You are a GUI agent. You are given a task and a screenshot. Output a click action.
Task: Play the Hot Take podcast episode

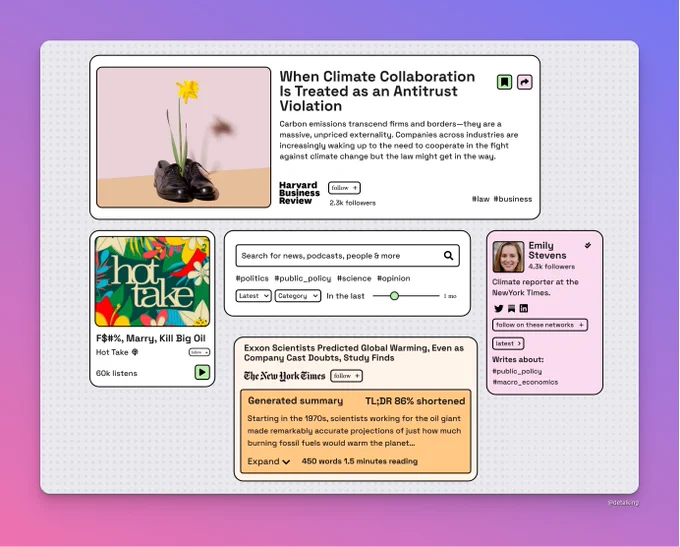click(x=202, y=372)
